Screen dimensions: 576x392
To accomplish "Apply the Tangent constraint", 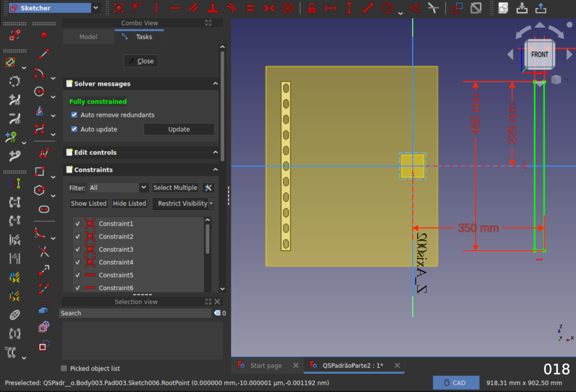I will (231, 8).
